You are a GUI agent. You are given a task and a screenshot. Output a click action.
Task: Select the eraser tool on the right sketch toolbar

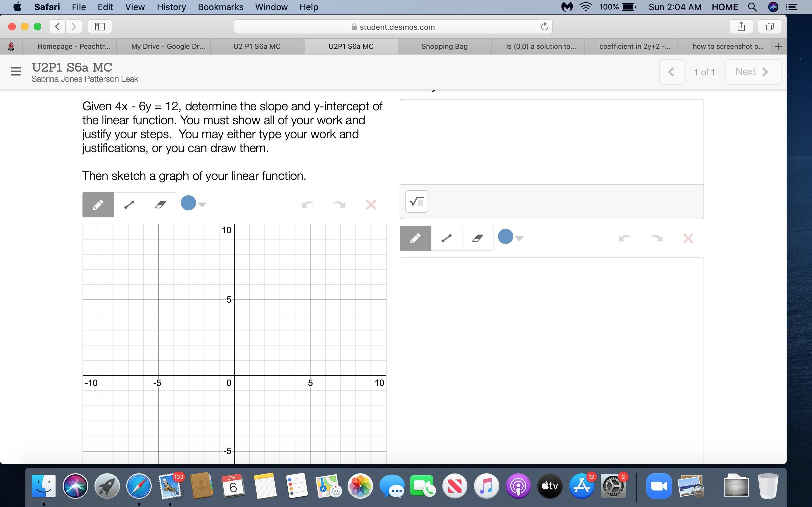click(477, 238)
